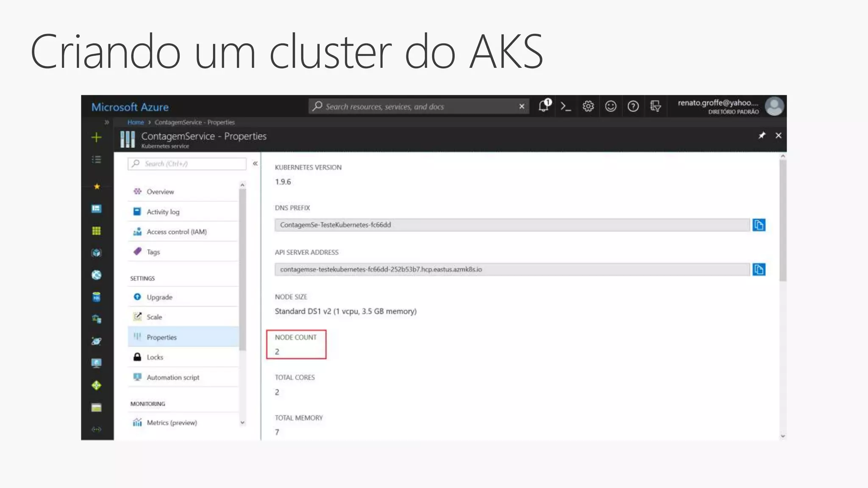868x488 pixels.
Task: Open the Locks menu item
Action: [183, 357]
